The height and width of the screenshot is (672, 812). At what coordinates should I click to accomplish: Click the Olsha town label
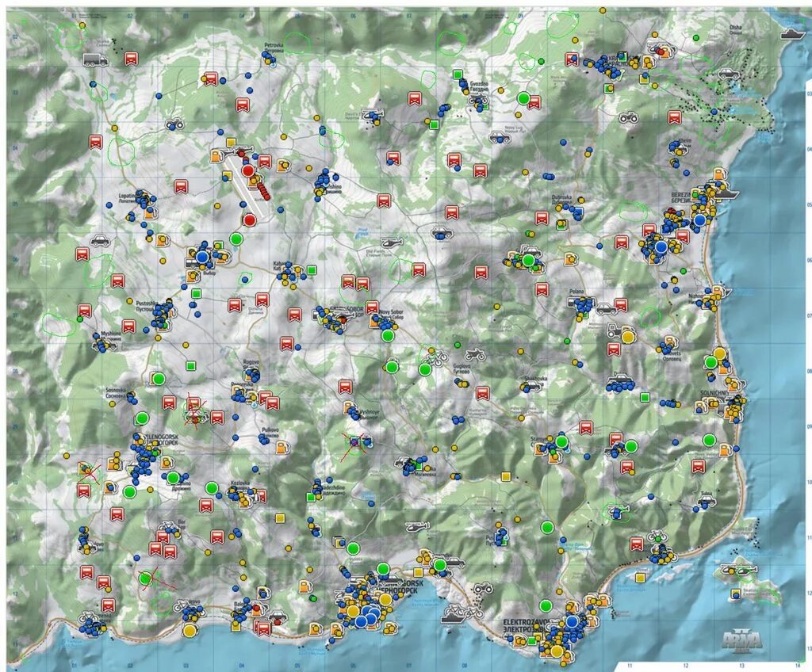(x=735, y=29)
